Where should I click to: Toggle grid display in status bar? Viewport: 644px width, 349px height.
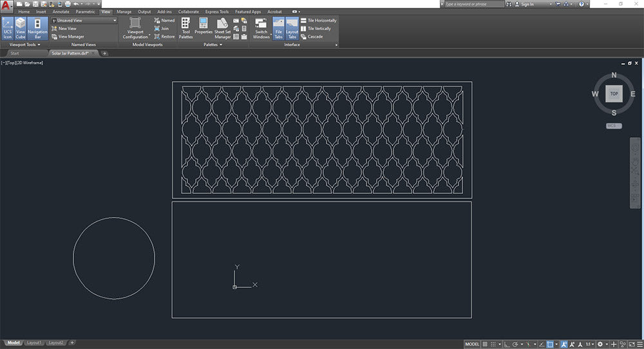point(486,344)
